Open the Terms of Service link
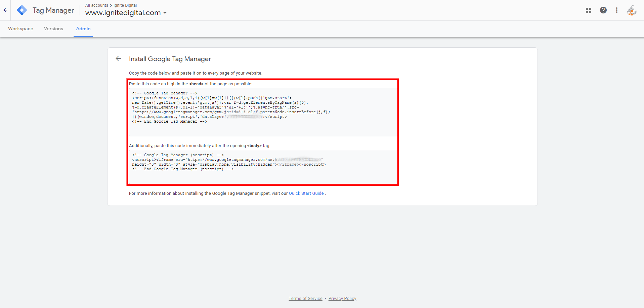 click(x=305, y=299)
